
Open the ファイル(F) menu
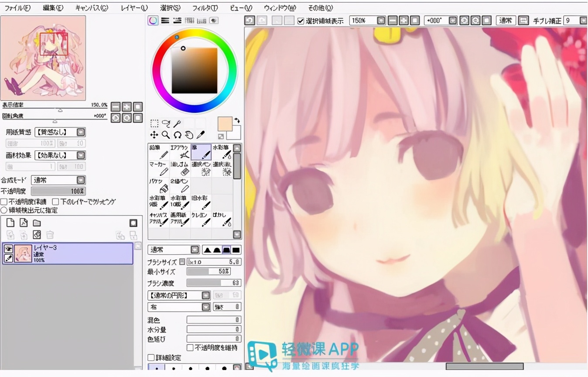pyautogui.click(x=17, y=8)
